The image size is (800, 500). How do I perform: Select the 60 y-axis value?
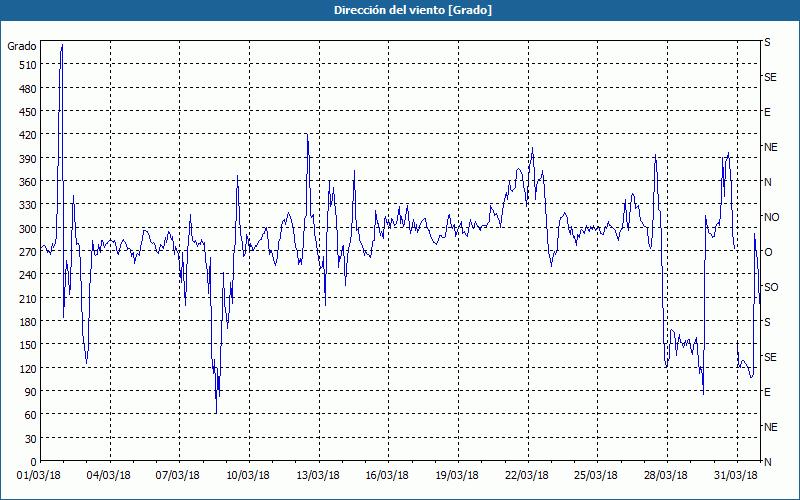31,415
